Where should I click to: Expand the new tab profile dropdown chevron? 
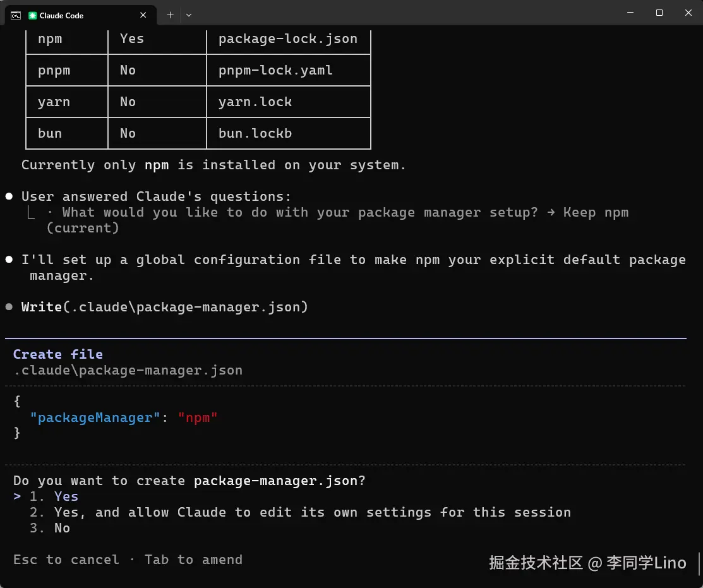click(189, 15)
